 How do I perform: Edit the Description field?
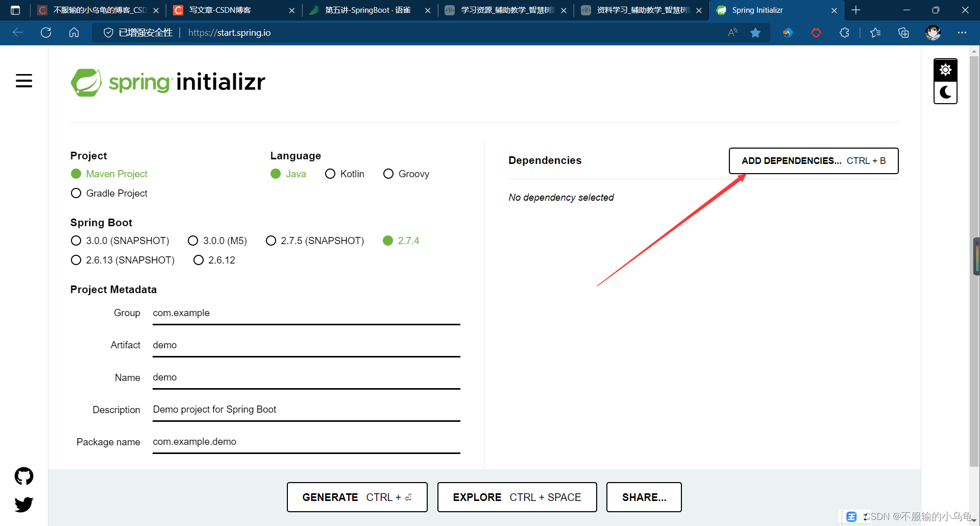tap(306, 410)
